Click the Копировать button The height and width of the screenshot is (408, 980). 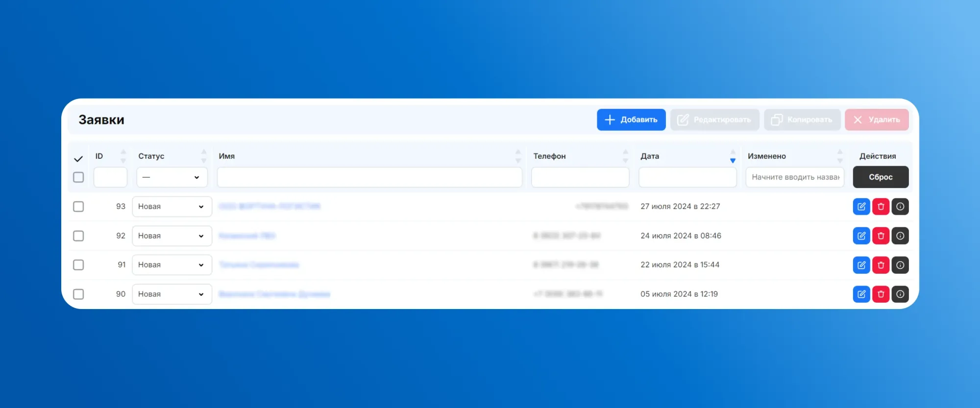pyautogui.click(x=802, y=120)
